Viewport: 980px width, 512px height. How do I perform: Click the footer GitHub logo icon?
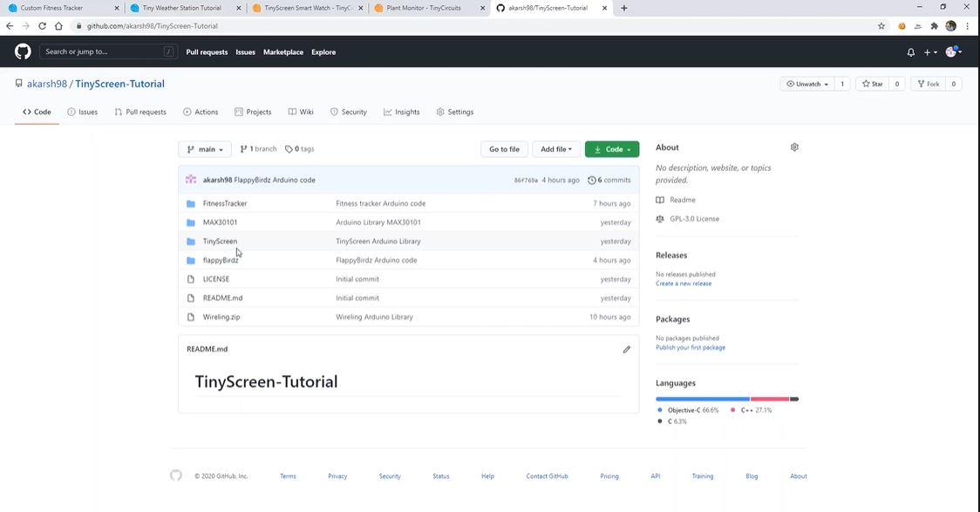tap(176, 475)
